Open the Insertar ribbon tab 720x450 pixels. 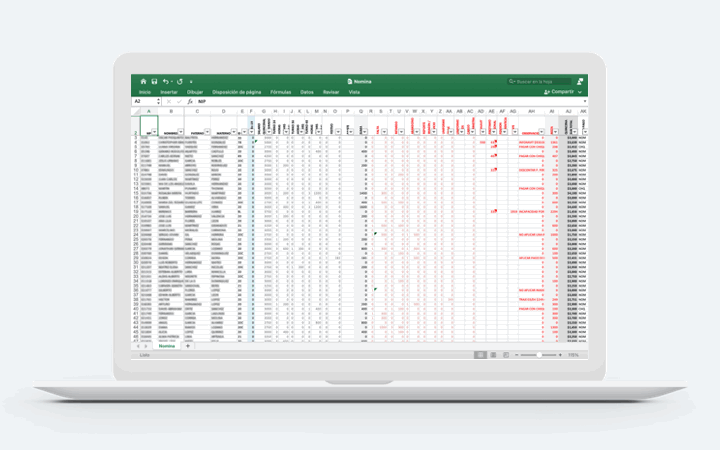169,92
